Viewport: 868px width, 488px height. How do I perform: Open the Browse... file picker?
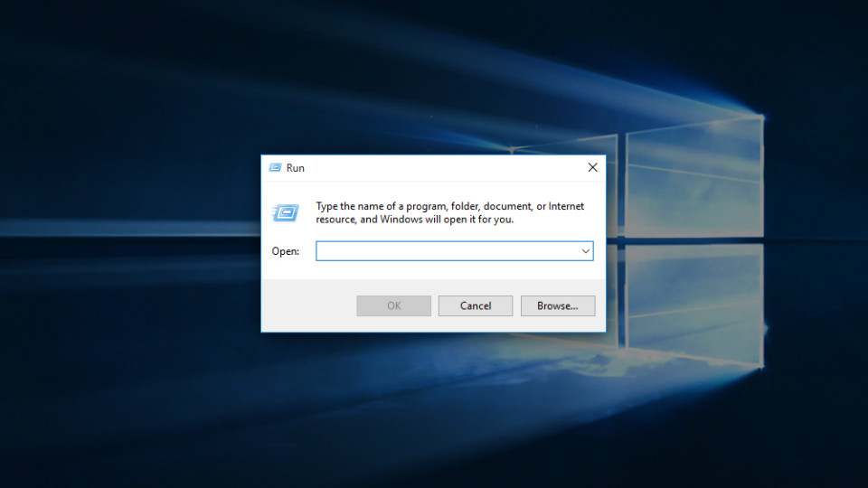pyautogui.click(x=558, y=306)
